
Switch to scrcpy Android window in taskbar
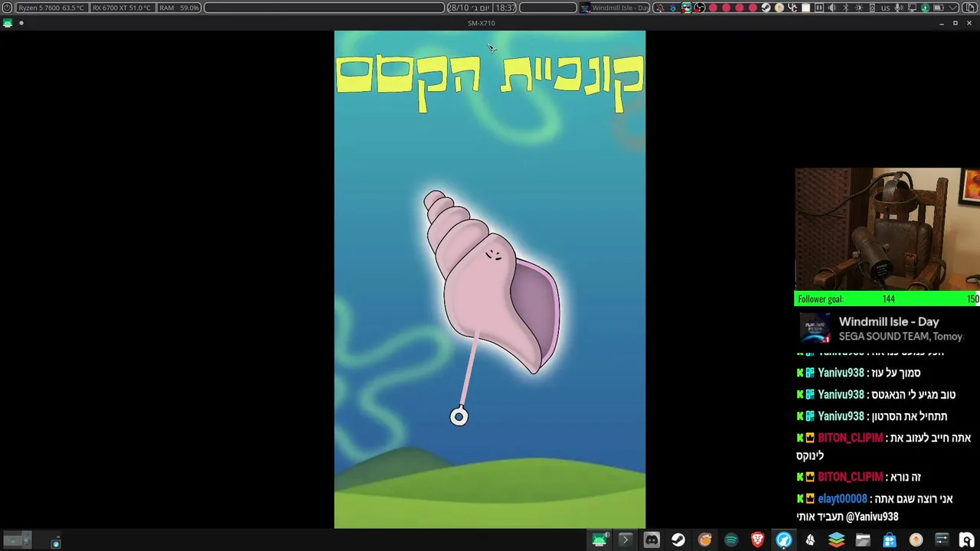[x=599, y=540]
